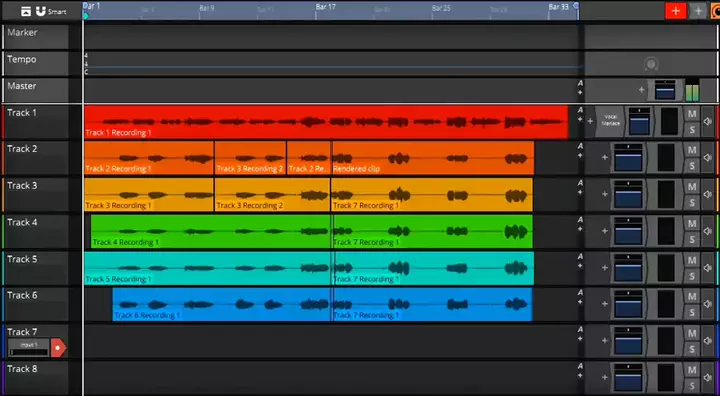Add a plugin on Track 2 with plus icon

[605, 158]
